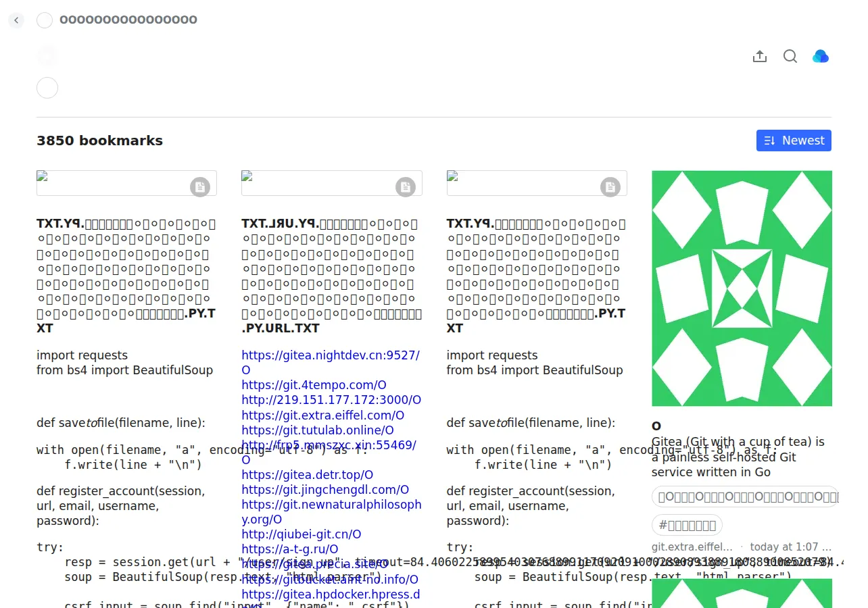Click the bold "O" title of Gitea card

[x=656, y=426]
